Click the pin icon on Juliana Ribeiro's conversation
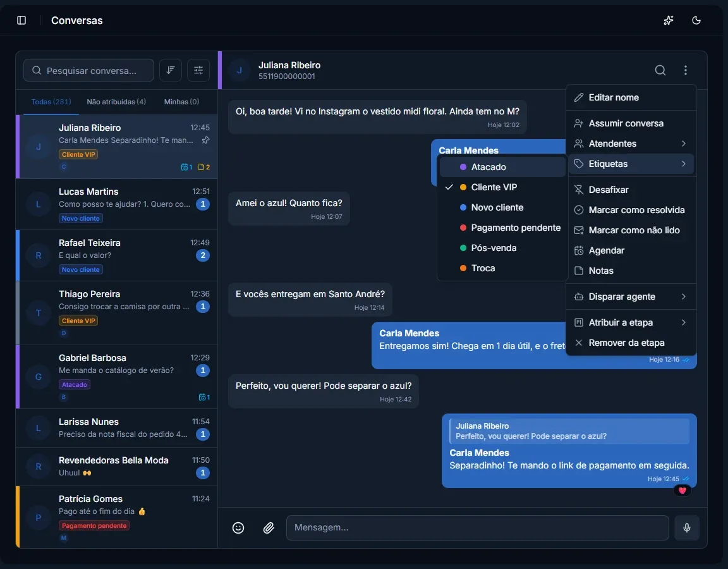The width and height of the screenshot is (728, 569). (x=205, y=140)
